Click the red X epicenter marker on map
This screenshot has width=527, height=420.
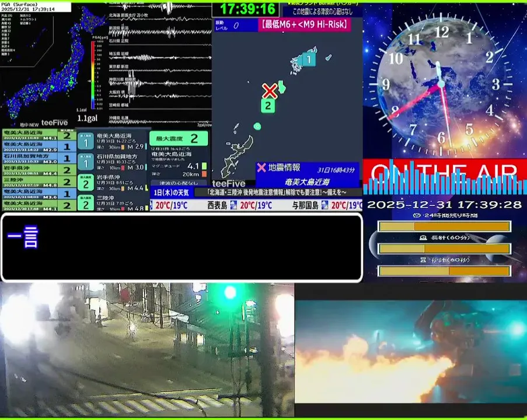pos(270,91)
